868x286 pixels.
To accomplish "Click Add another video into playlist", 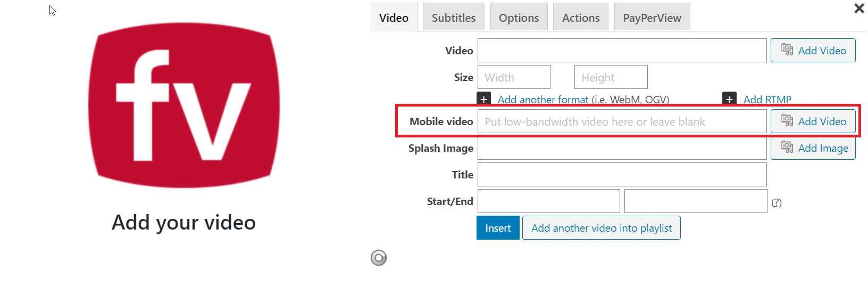I will (x=602, y=228).
